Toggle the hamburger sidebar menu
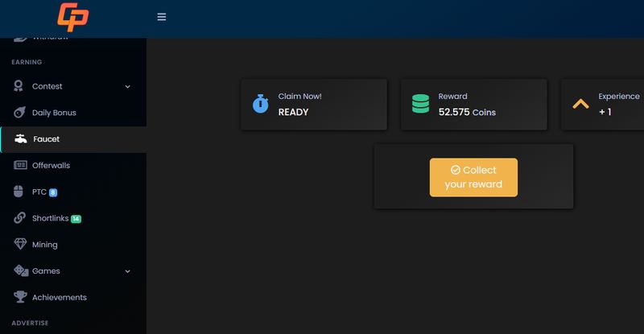The image size is (644, 334). [162, 17]
